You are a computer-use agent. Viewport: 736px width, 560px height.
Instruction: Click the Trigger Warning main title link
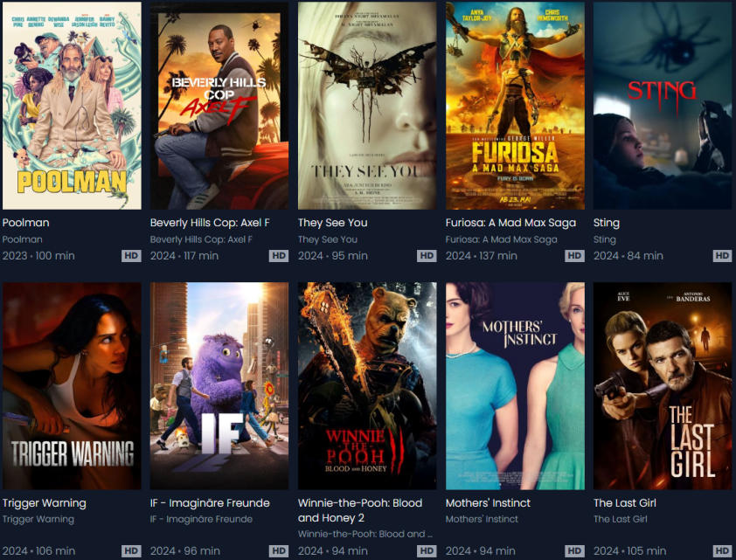point(44,503)
